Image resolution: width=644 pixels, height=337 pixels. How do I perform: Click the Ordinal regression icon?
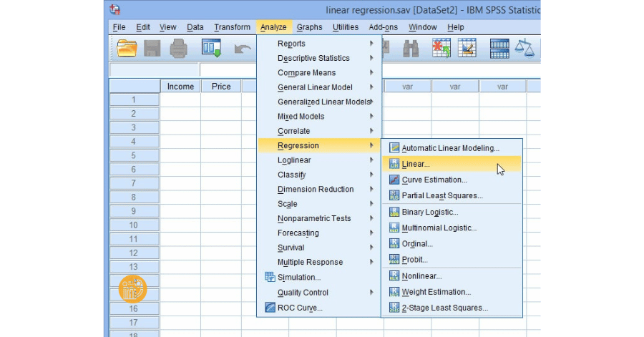[x=394, y=244]
